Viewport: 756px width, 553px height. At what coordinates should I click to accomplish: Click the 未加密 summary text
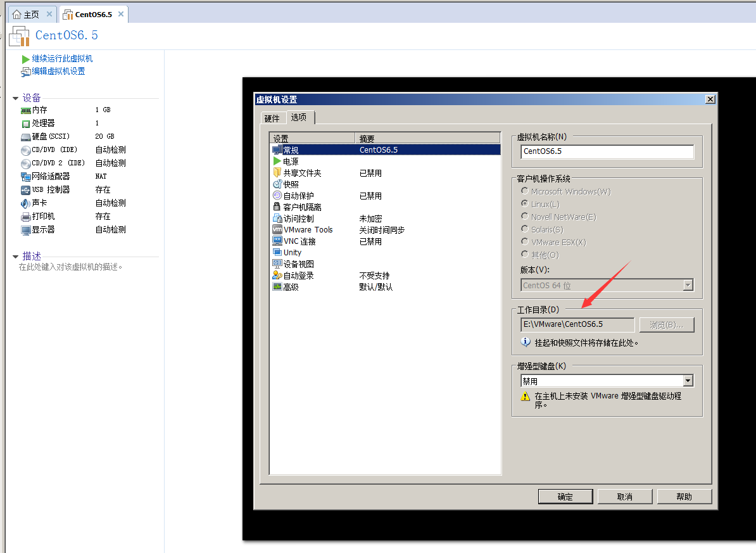[x=371, y=219]
